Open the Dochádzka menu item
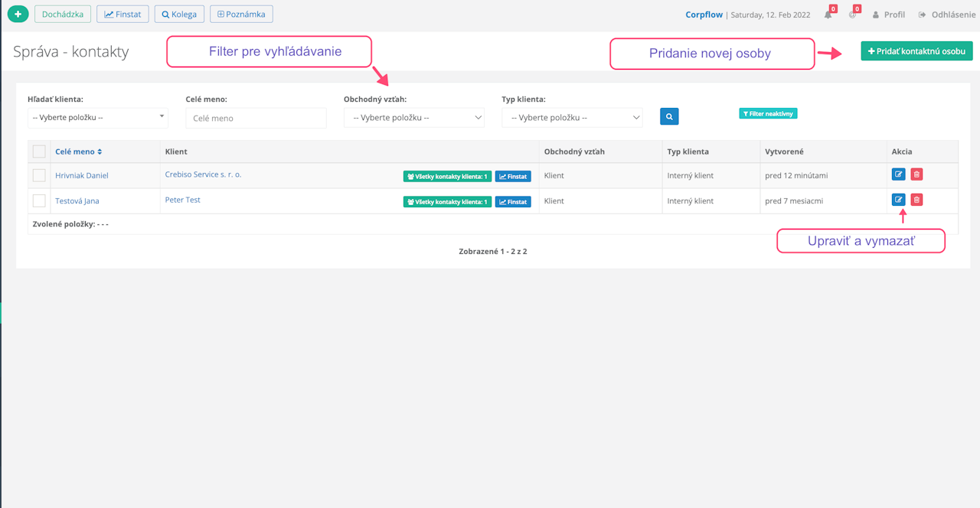 click(x=63, y=14)
